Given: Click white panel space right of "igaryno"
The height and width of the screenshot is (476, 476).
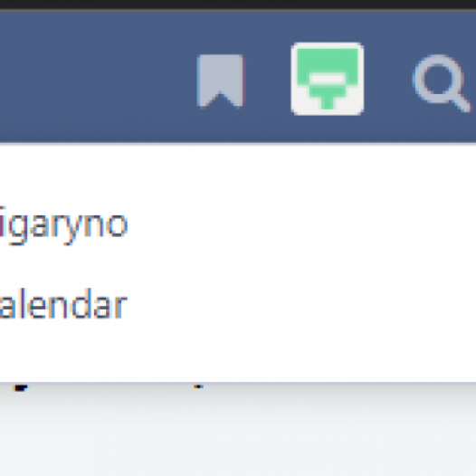Looking at the screenshot, I should point(300,225).
